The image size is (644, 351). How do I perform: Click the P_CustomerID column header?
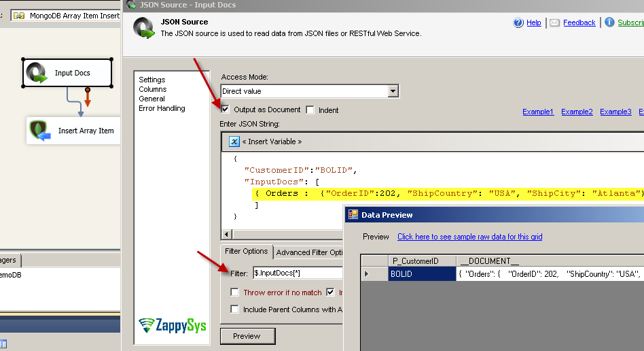tap(422, 261)
